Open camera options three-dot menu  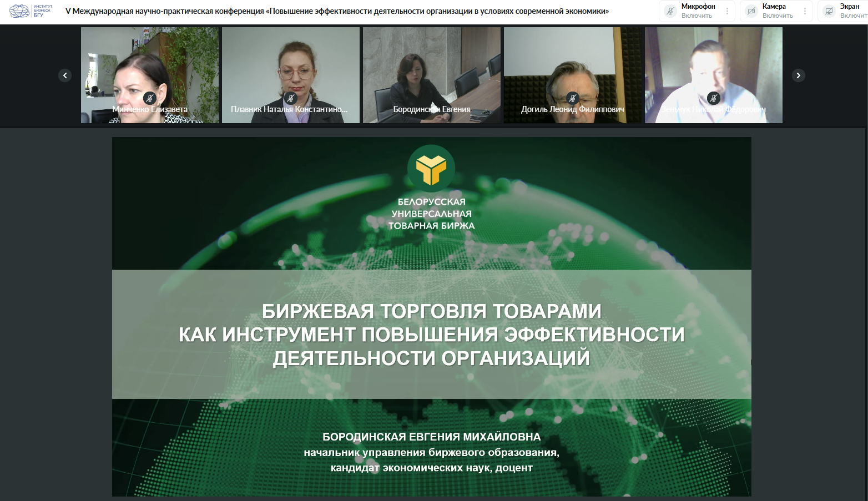tap(805, 11)
